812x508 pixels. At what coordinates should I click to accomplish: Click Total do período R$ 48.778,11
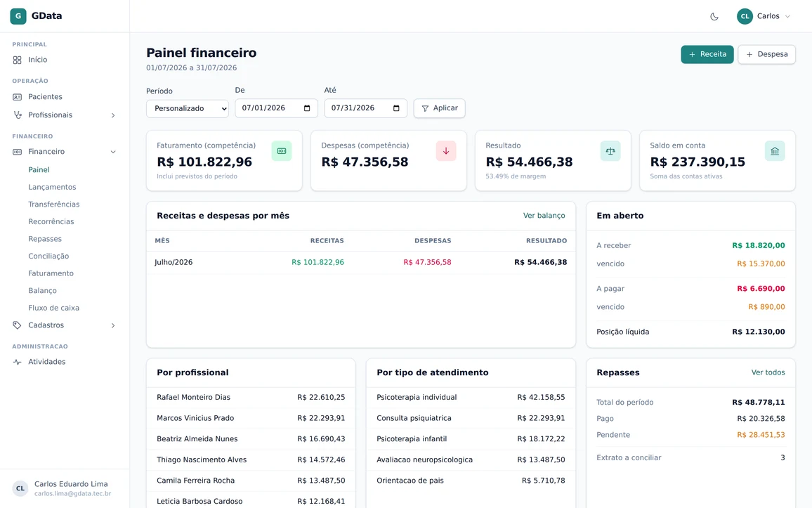pyautogui.click(x=759, y=403)
